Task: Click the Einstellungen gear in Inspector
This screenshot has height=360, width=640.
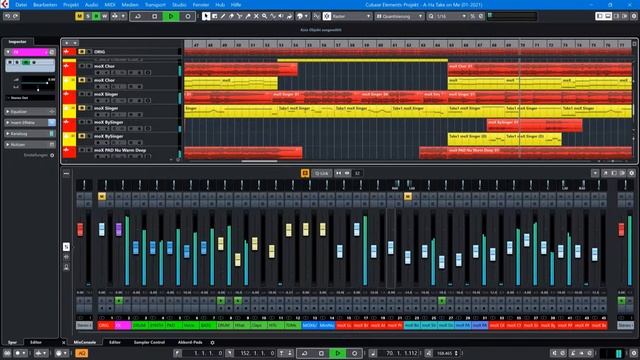Action: pyautogui.click(x=52, y=155)
